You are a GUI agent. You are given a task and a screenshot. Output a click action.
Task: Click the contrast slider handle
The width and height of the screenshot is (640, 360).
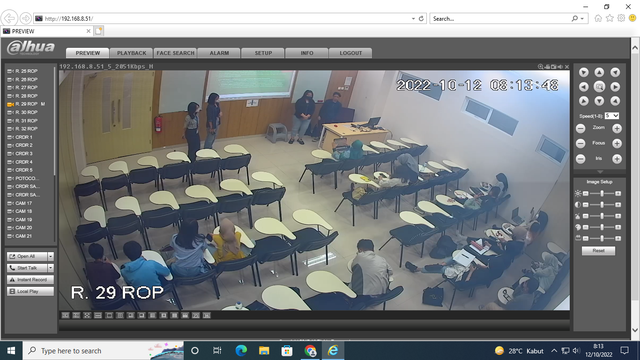[602, 204]
